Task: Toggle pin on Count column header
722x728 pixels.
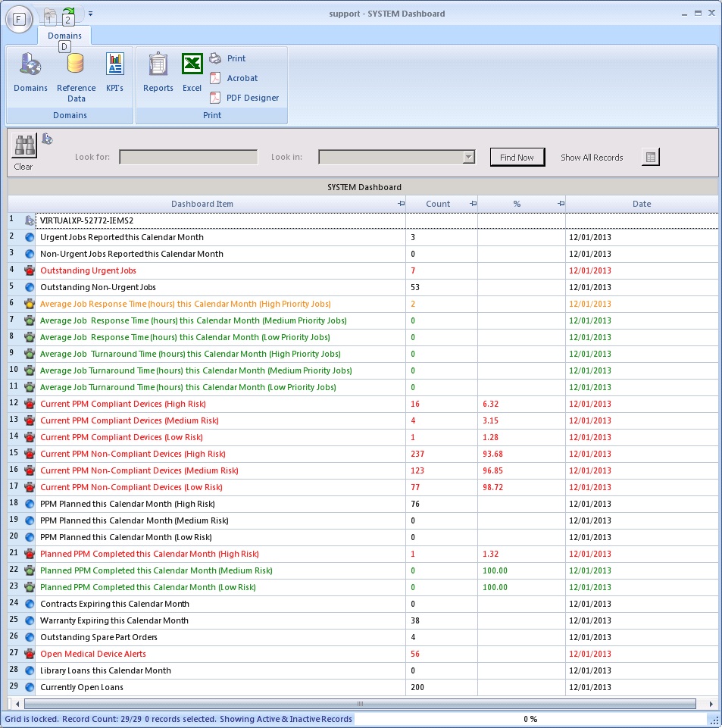Action: (x=473, y=204)
